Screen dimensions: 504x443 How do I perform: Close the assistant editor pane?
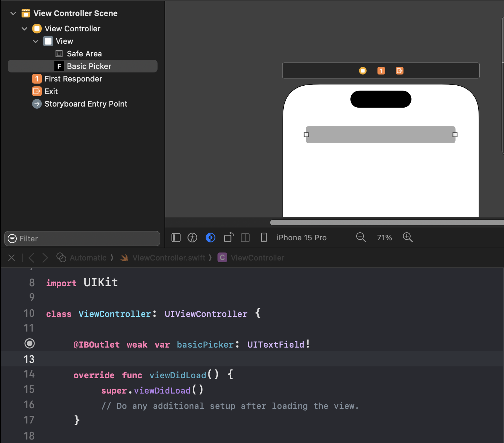coord(12,258)
